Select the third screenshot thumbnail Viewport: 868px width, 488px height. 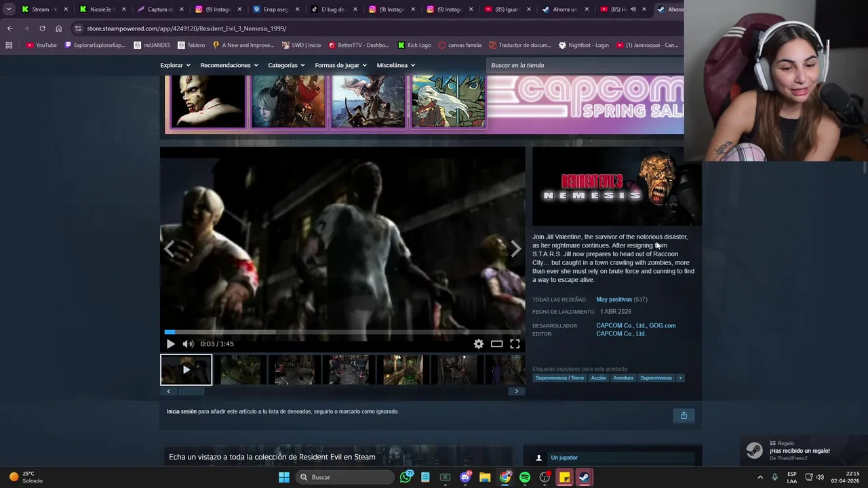294,369
